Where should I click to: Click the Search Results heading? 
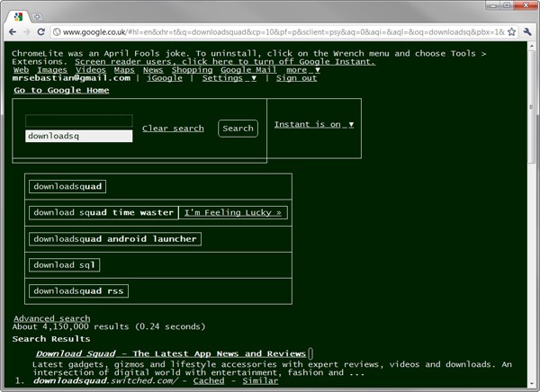[51, 339]
